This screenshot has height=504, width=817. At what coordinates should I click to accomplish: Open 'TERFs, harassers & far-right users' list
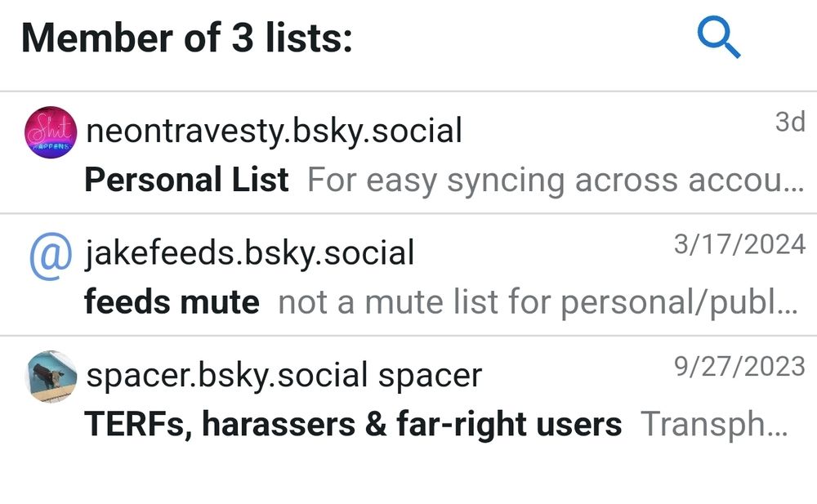(353, 425)
